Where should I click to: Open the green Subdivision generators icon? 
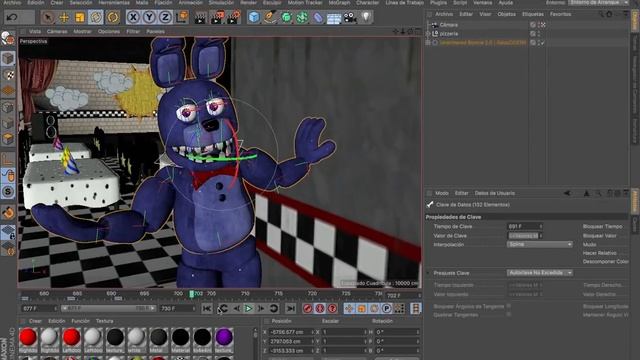pyautogui.click(x=286, y=17)
